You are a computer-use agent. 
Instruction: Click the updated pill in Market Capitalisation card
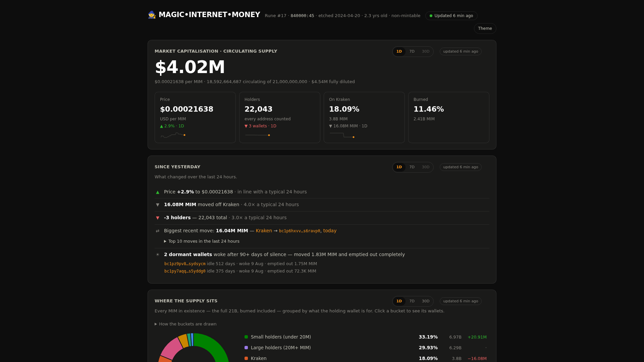point(461,52)
